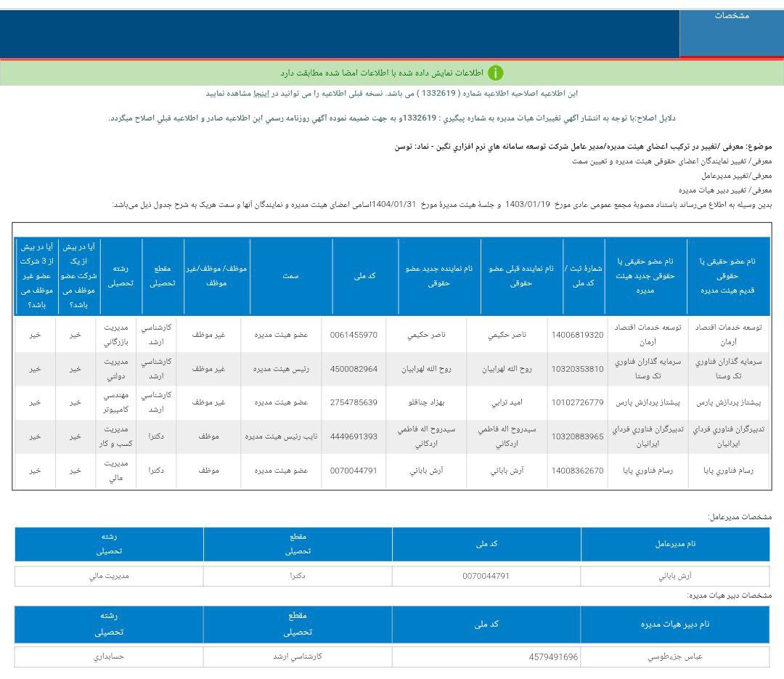The width and height of the screenshot is (784, 679).
Task: Select national code 4500082964
Action: [x=354, y=369]
